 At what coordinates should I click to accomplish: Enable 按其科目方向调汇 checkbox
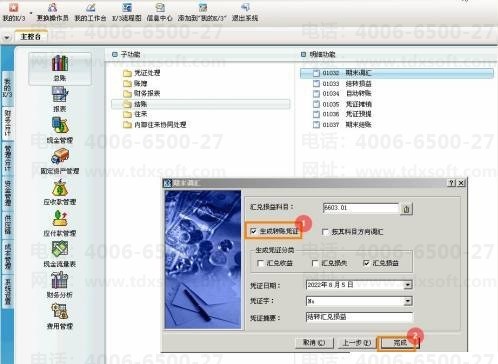pyautogui.click(x=325, y=232)
